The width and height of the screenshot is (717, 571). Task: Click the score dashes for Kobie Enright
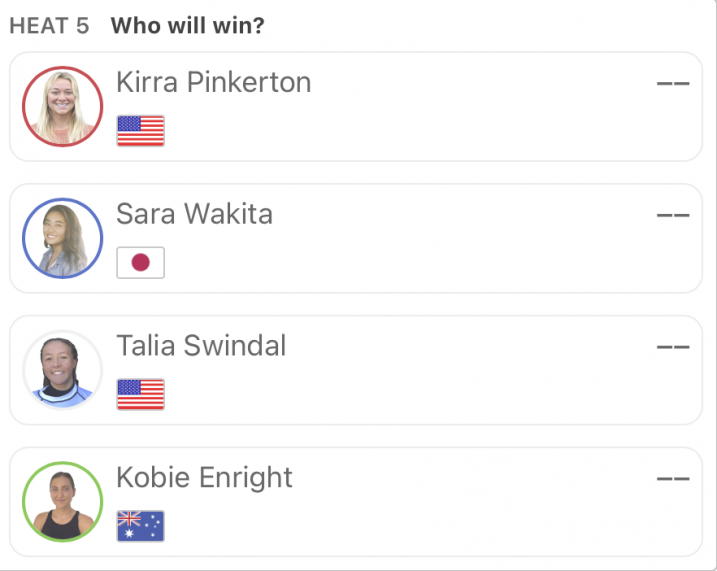click(673, 478)
